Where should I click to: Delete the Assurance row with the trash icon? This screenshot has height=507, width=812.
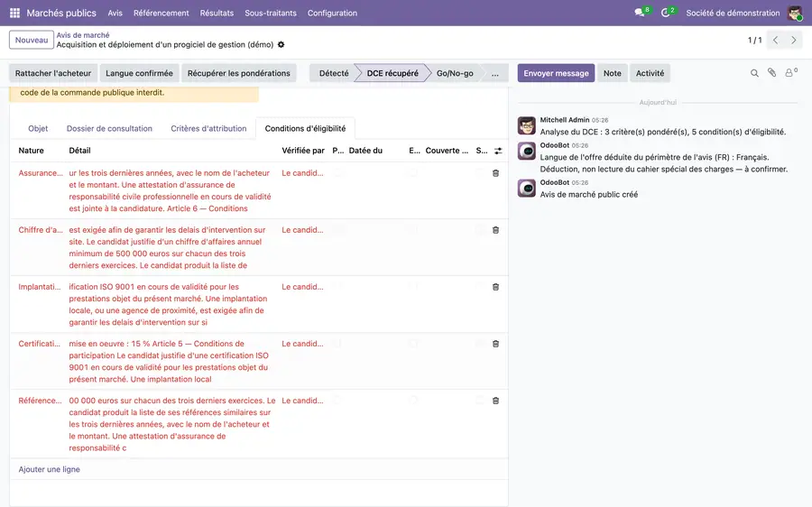(495, 173)
